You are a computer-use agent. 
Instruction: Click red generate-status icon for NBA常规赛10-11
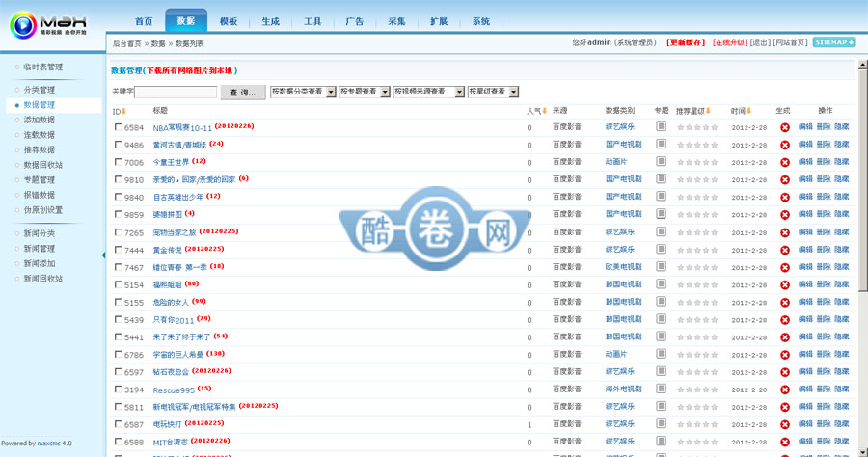784,127
